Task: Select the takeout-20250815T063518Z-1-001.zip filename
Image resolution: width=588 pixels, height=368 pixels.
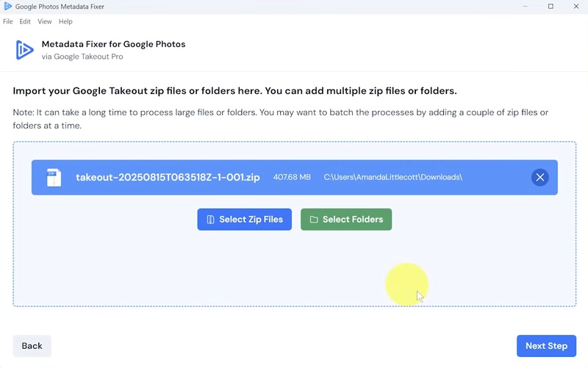Action: click(x=168, y=177)
